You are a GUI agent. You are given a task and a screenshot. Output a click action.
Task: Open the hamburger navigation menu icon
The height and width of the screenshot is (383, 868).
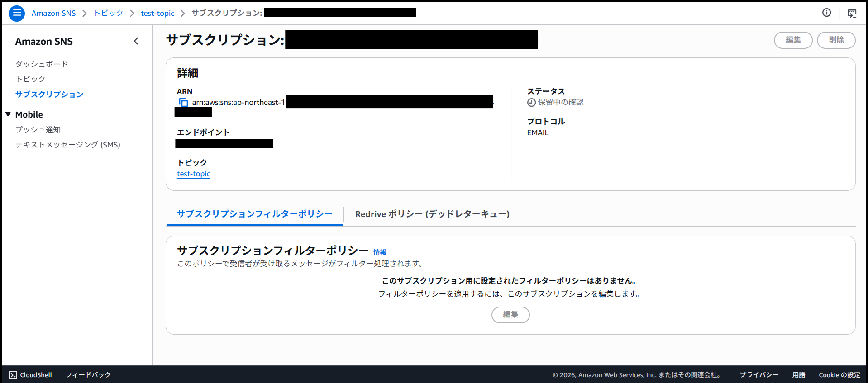click(x=17, y=13)
